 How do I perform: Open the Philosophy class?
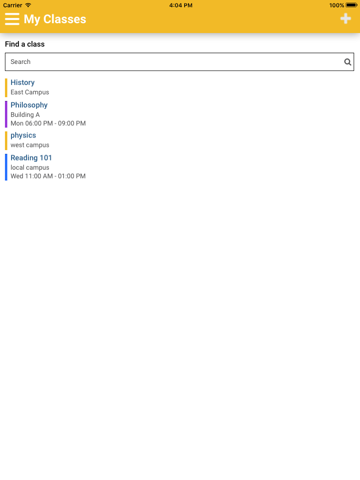[x=29, y=105]
